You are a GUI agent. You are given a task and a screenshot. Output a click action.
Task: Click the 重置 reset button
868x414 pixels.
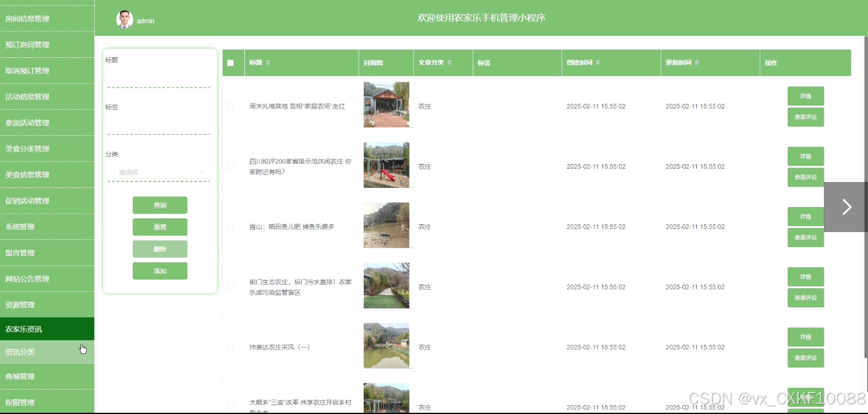point(160,227)
